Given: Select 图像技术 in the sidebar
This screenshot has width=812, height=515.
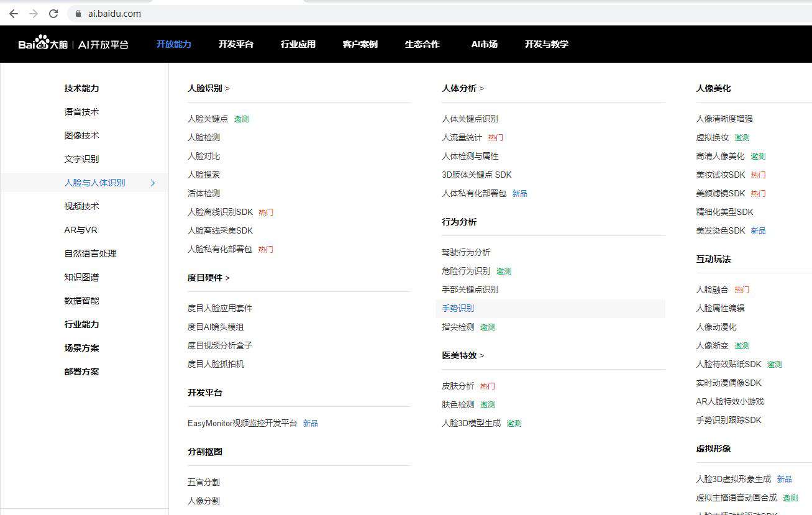Looking at the screenshot, I should tap(82, 135).
